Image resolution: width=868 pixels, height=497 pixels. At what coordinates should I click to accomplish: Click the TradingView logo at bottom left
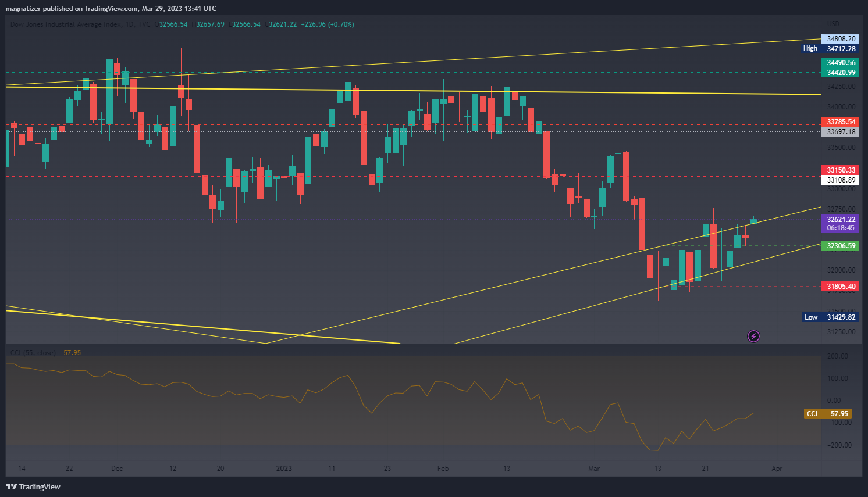(x=33, y=487)
